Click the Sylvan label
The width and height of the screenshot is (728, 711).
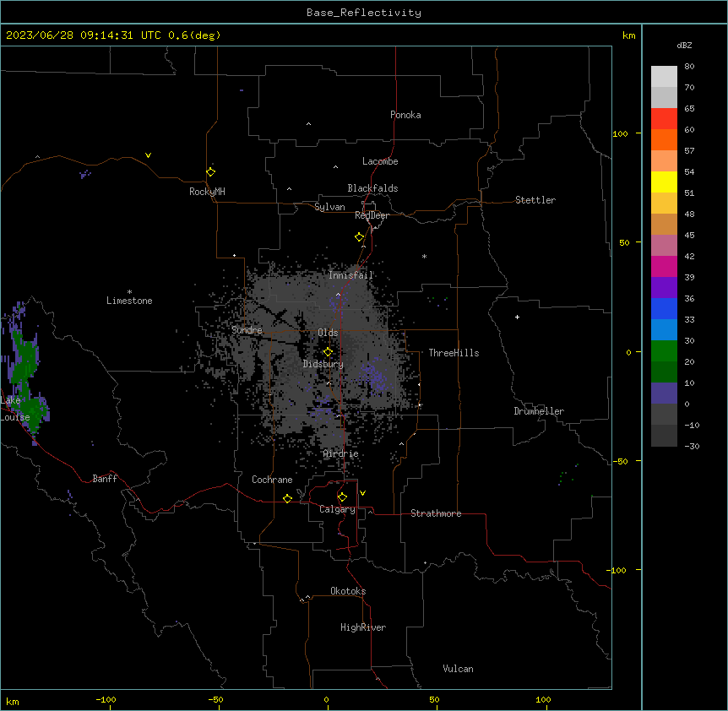pyautogui.click(x=329, y=207)
